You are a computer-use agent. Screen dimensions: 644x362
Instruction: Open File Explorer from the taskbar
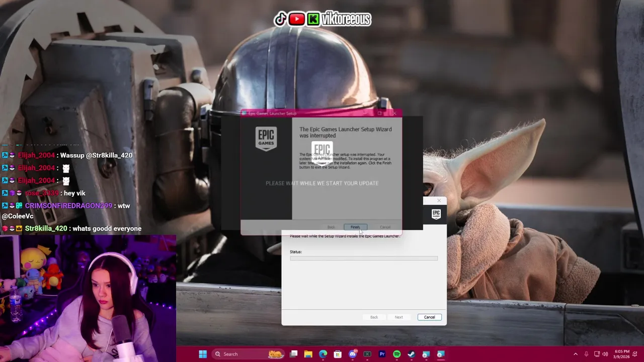pyautogui.click(x=308, y=354)
